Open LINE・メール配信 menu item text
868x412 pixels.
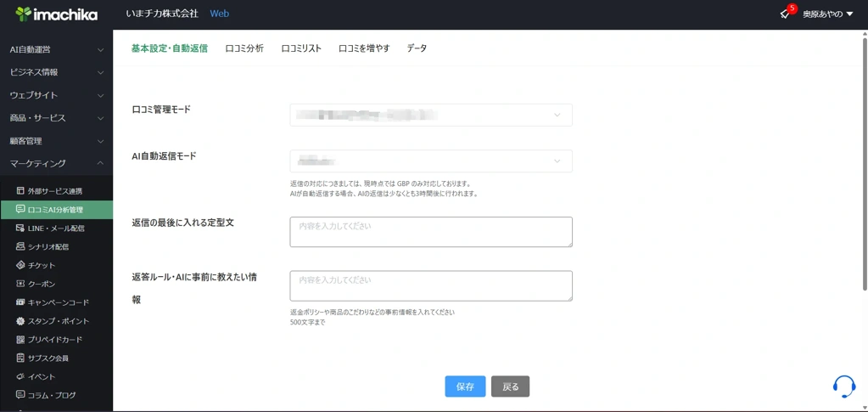click(57, 228)
